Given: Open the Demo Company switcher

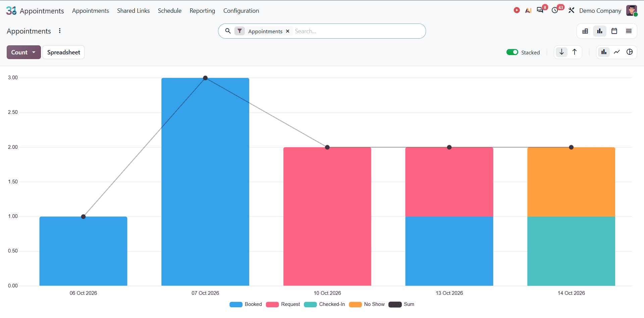Looking at the screenshot, I should click(600, 11).
